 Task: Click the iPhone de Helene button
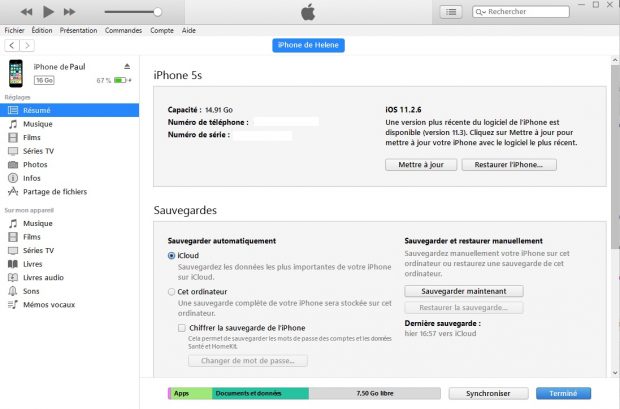(x=308, y=45)
